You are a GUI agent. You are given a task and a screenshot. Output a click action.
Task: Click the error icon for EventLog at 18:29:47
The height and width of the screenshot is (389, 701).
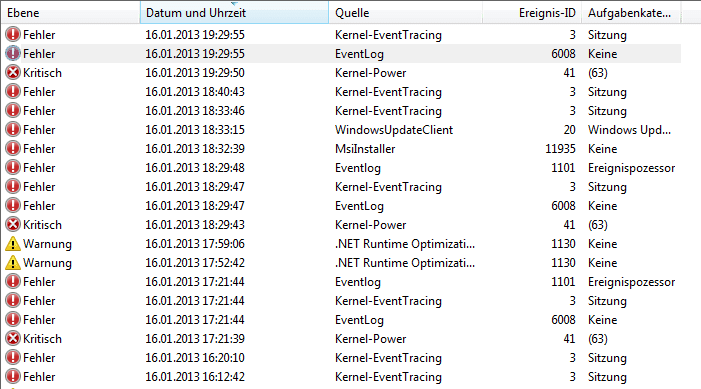(x=13, y=206)
